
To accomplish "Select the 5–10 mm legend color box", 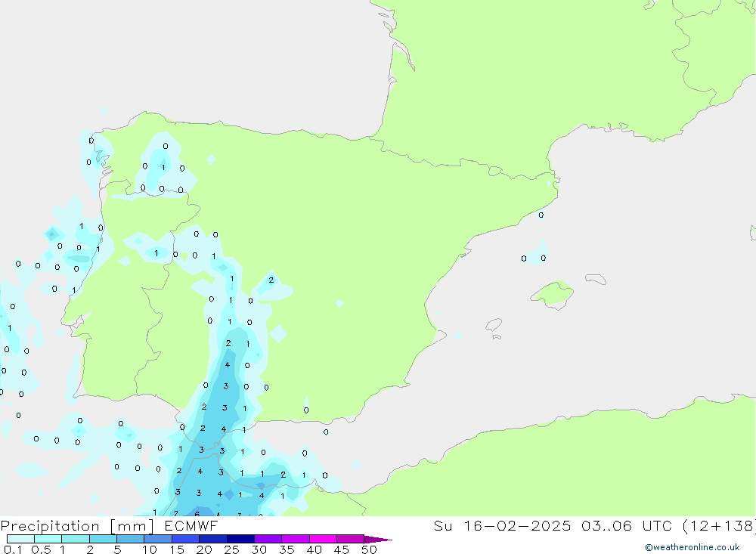I will 131,539.
